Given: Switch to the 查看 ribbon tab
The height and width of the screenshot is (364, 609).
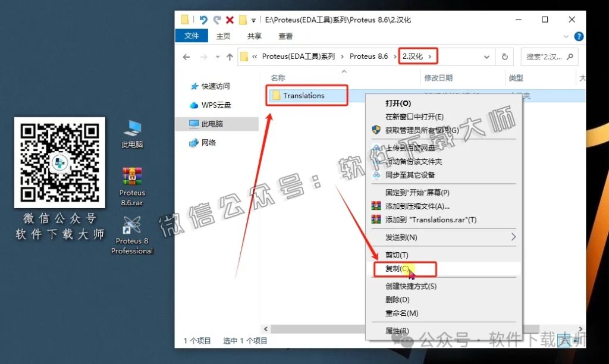Looking at the screenshot, I should (x=285, y=36).
